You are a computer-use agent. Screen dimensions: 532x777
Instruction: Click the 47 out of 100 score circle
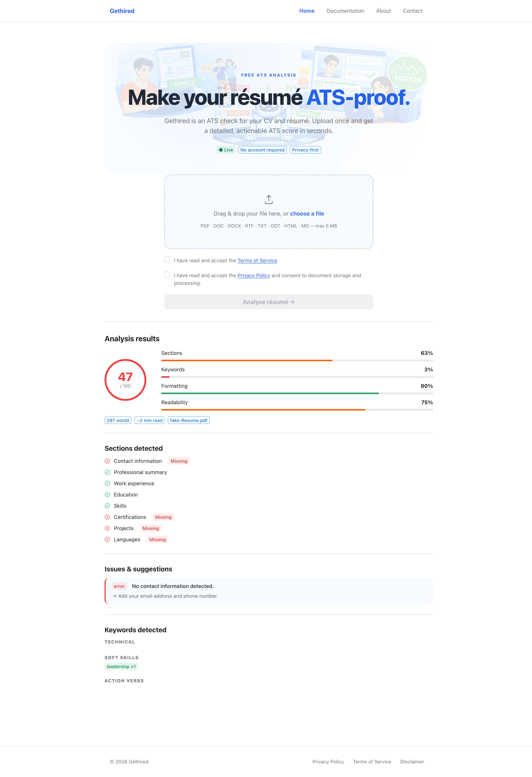click(x=125, y=380)
